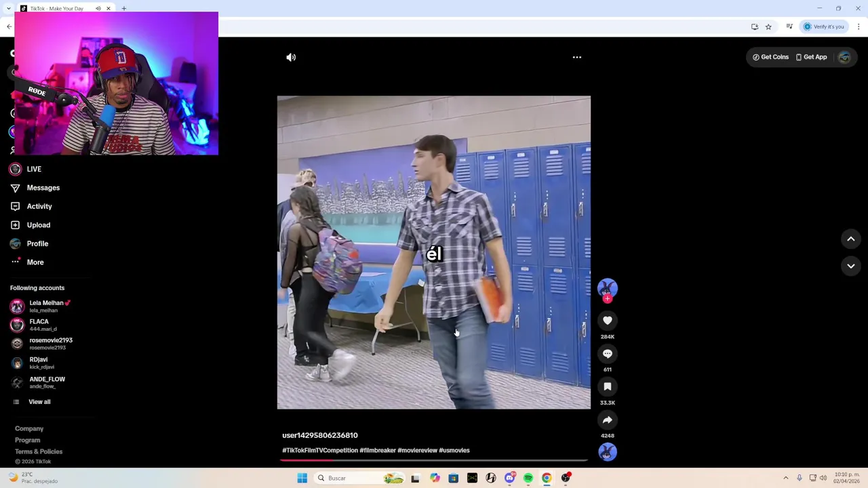Open rosemovie2193's followed account
The image size is (868, 488).
(x=42, y=344)
